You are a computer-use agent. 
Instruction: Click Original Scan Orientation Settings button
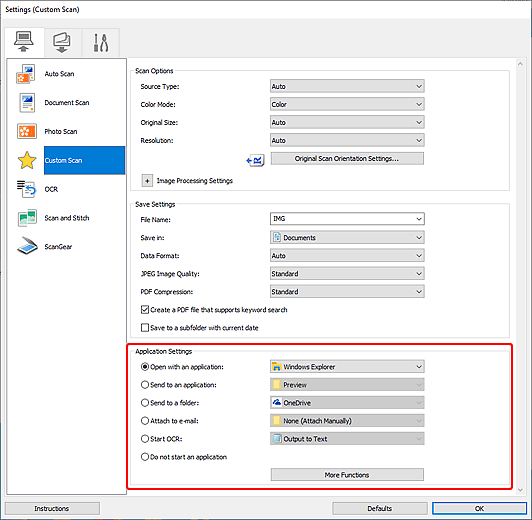point(347,159)
